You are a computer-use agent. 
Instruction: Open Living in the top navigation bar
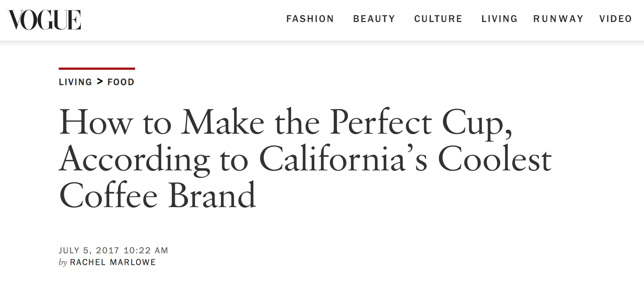[x=499, y=19]
